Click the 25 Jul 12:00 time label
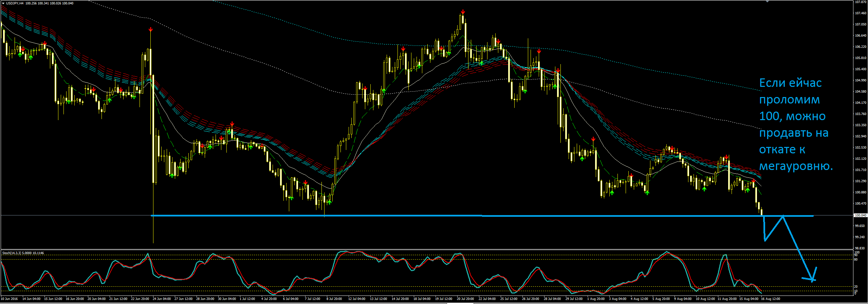The width and height of the screenshot is (868, 304). coord(509,299)
